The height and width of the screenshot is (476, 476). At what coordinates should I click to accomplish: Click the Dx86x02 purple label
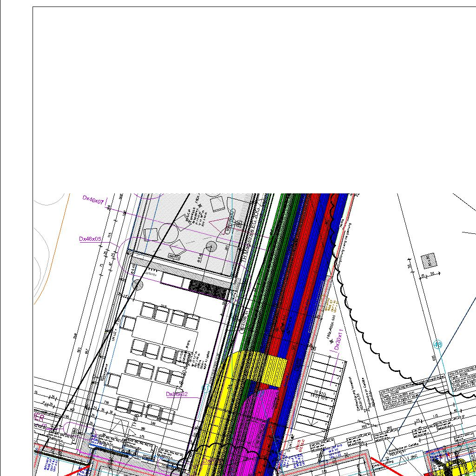click(177, 394)
